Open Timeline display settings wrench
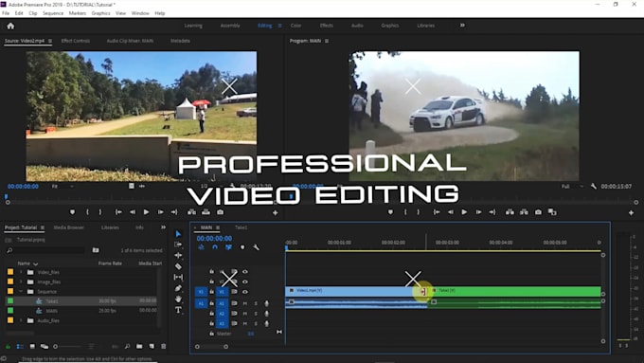Screen dimensions: 644x363 coord(257,247)
